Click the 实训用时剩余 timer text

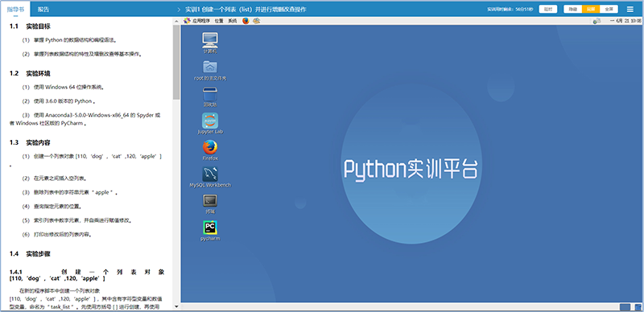[510, 9]
